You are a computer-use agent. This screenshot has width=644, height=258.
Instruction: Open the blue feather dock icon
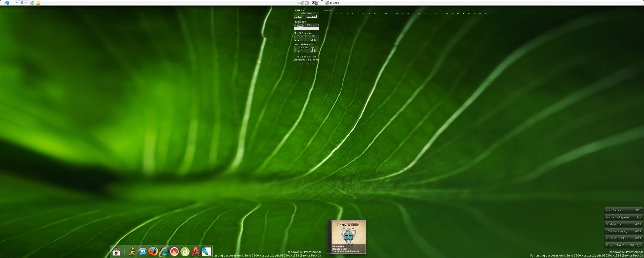(206, 251)
